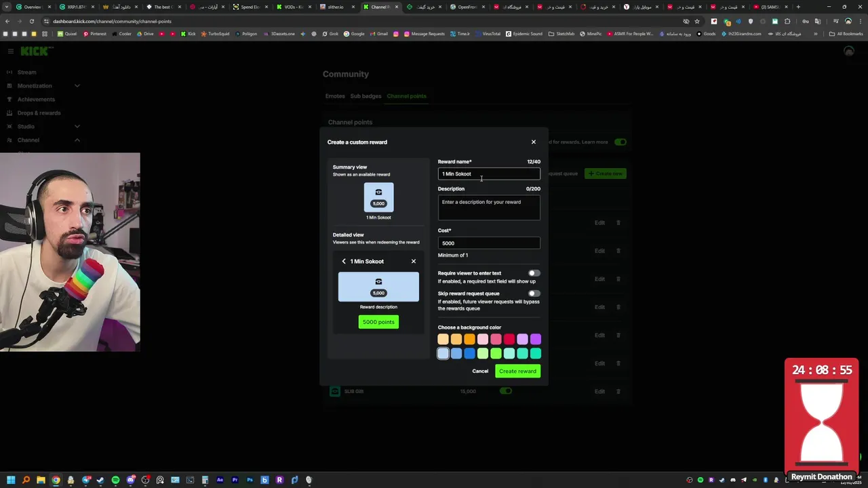Open Discord from the taskbar

click(x=130, y=480)
